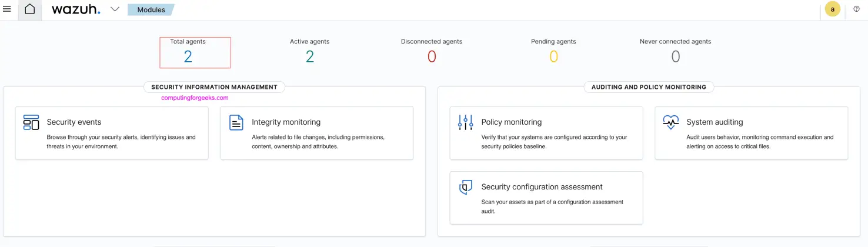Viewport: 868px width, 247px height.
Task: Select the Modules breadcrumb tab
Action: (x=151, y=10)
